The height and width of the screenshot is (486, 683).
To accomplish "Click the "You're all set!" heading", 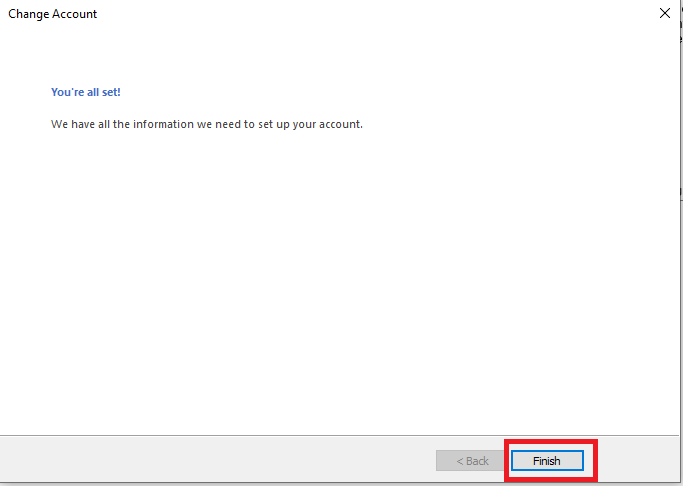I will 86,92.
